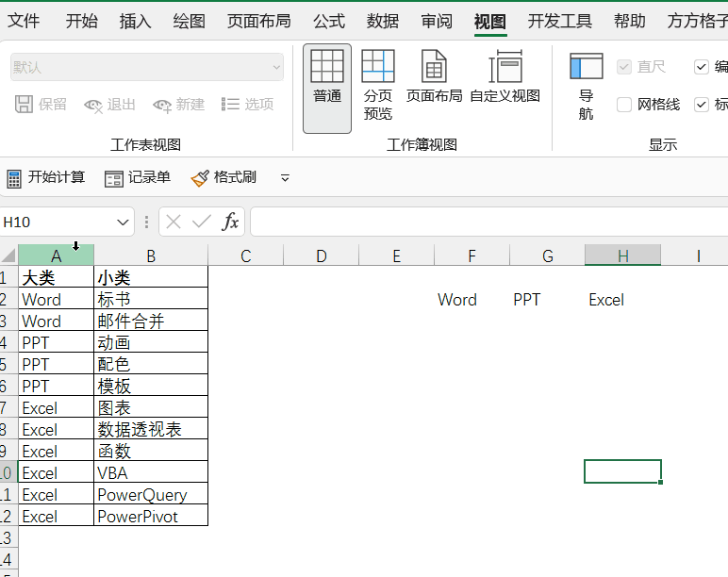Screen dimensions: 728x577
Task: Select the cell containing 模板
Action: [x=151, y=386]
